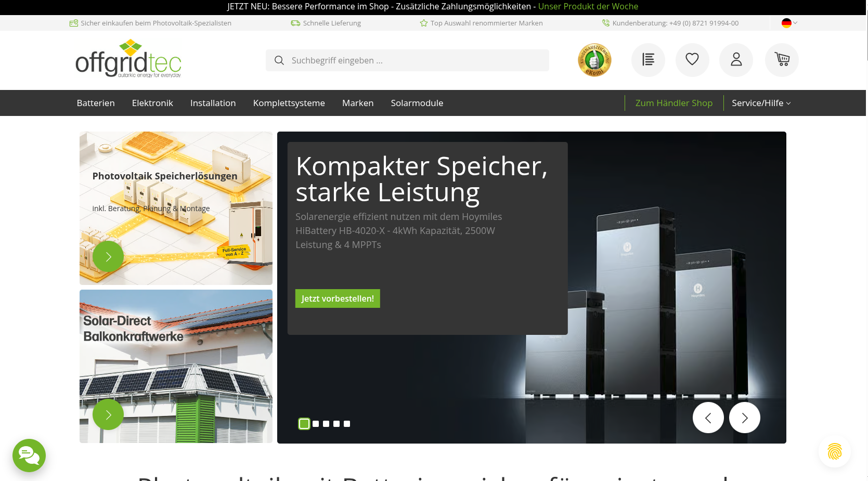Viewport: 868px width, 481px height.
Task: Open the Installation menu
Action: (213, 103)
